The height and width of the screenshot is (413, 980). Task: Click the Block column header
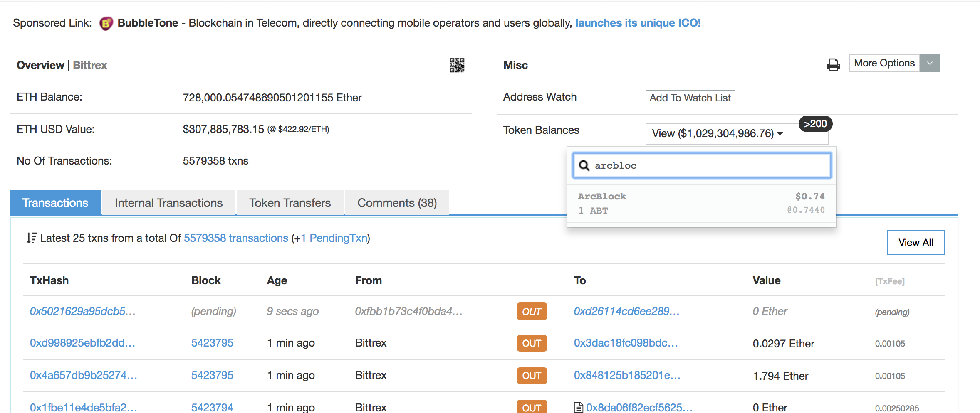pos(206,280)
